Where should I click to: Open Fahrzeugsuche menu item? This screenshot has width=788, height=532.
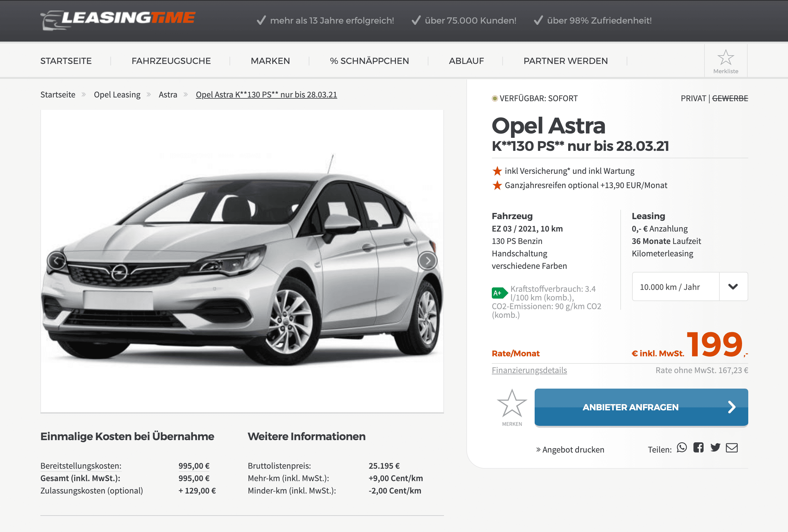point(171,61)
